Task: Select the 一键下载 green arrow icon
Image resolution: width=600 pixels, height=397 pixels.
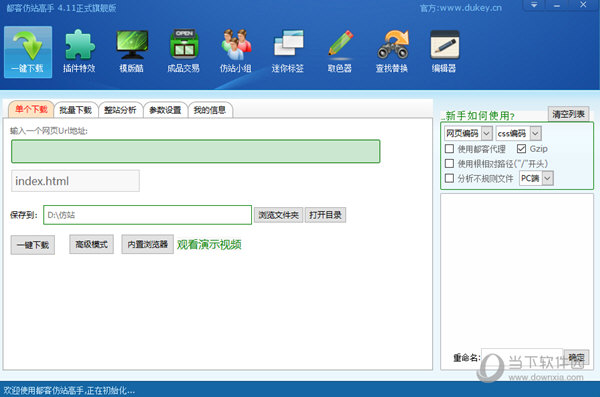Action: pyautogui.click(x=28, y=52)
